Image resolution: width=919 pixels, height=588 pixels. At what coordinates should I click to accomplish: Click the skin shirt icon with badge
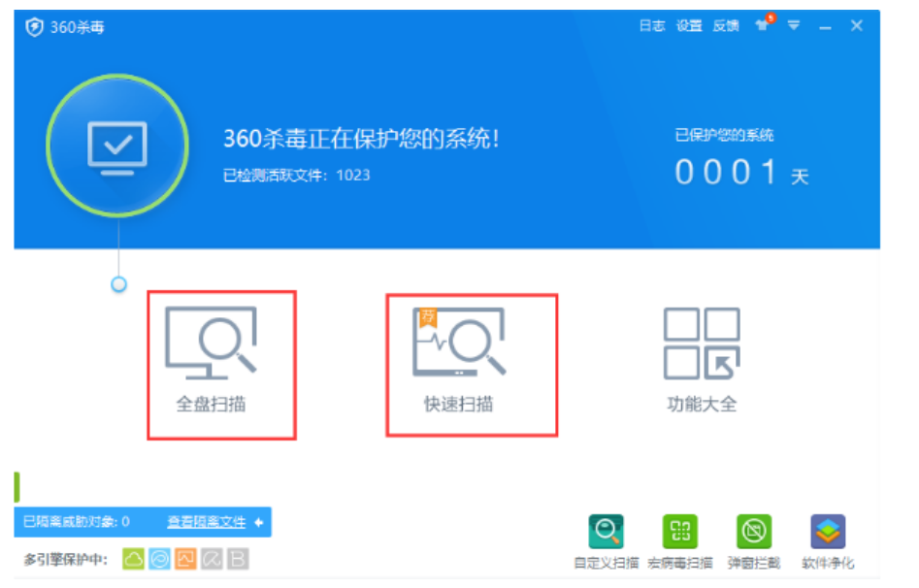coord(763,26)
